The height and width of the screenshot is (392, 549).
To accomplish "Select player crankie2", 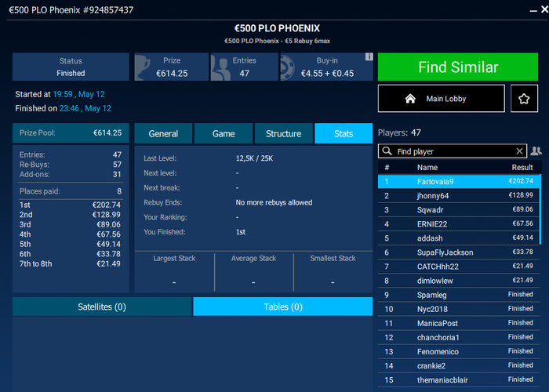I will [x=459, y=366].
